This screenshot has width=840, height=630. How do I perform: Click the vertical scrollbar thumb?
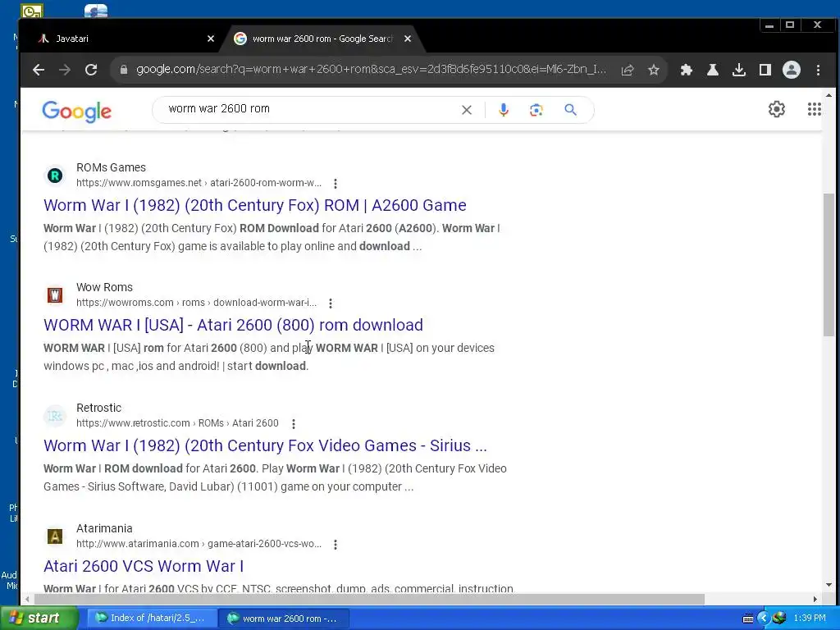pos(829,265)
